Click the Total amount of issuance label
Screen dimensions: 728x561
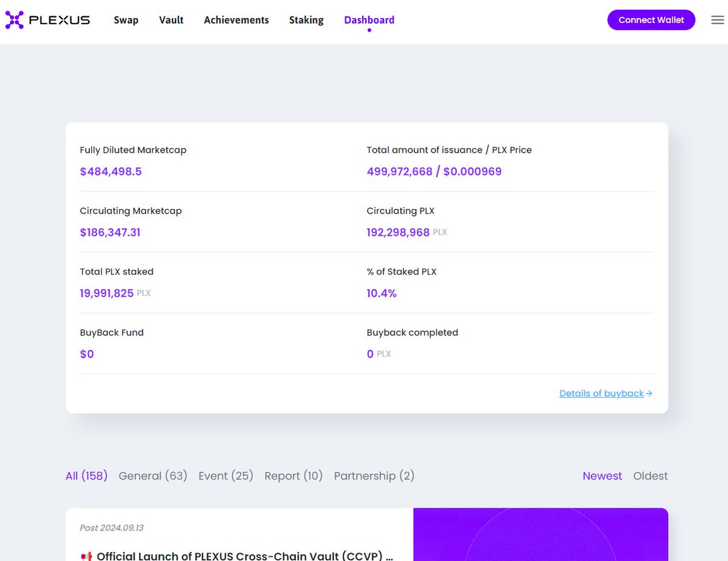click(449, 150)
